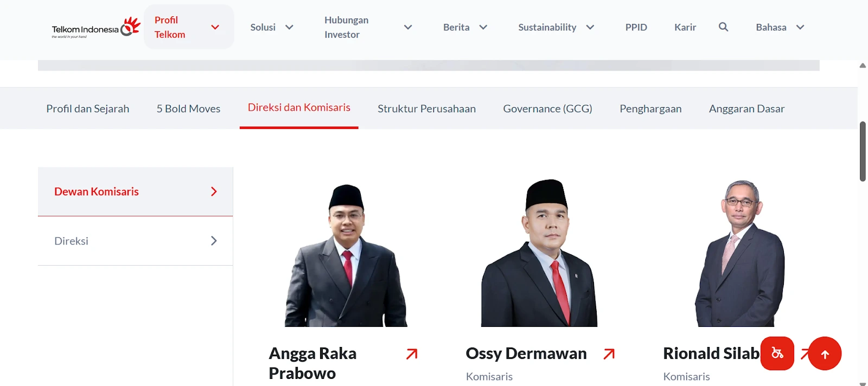Image resolution: width=868 pixels, height=386 pixels.
Task: Switch to the Governance (GCG) tab
Action: (547, 108)
